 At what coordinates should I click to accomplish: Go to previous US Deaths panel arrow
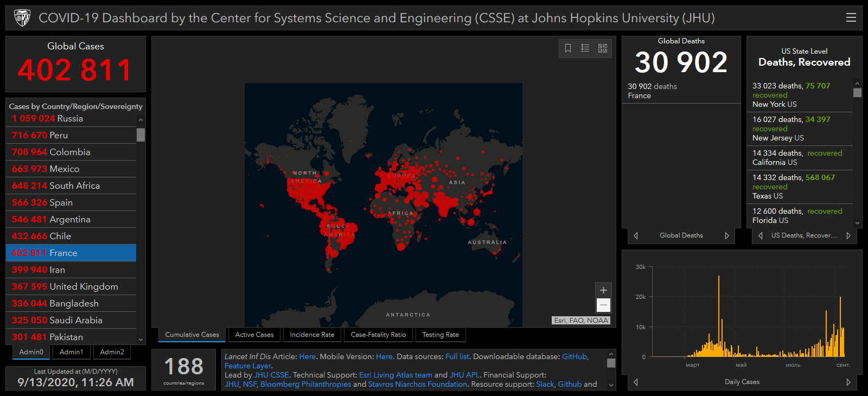(761, 235)
